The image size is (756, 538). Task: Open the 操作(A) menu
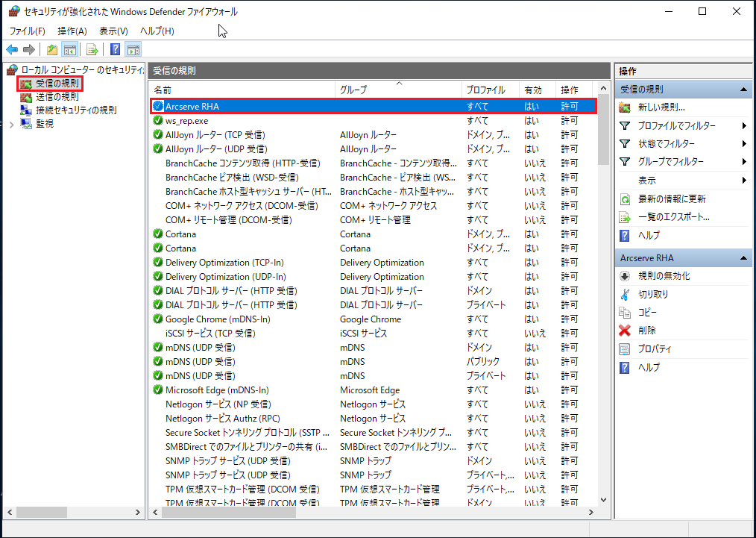coord(72,31)
